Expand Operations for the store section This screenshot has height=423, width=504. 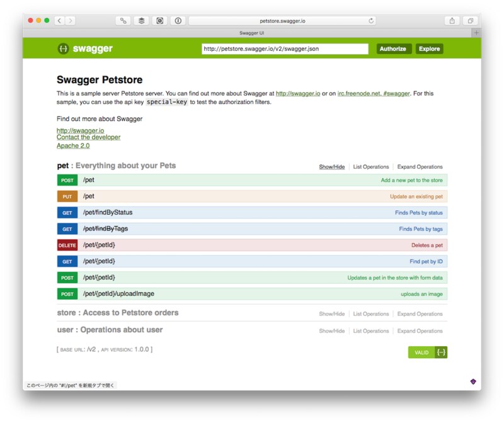point(420,313)
